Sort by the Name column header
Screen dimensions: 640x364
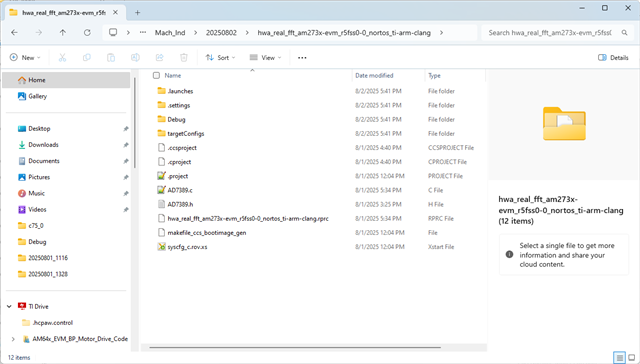[173, 75]
